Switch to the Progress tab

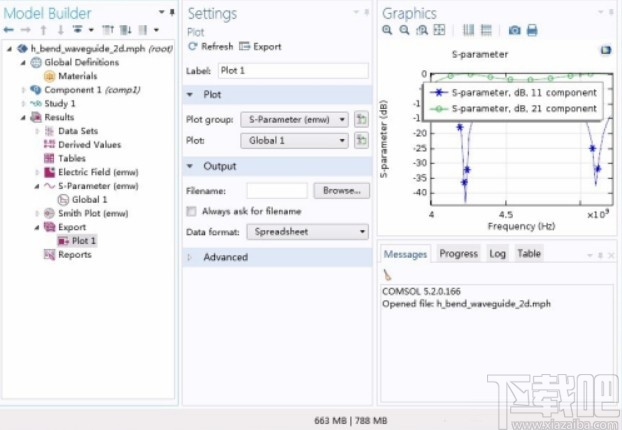click(459, 253)
